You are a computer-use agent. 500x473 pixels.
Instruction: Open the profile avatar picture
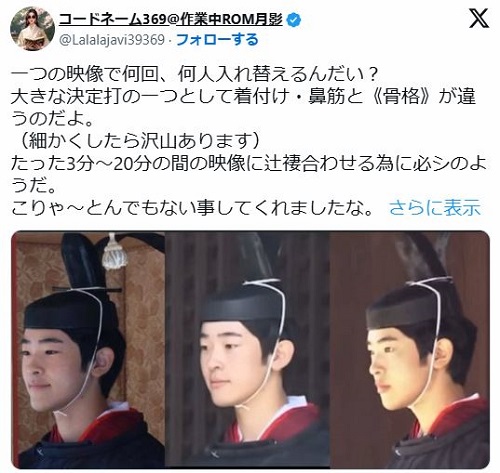[x=32, y=28]
